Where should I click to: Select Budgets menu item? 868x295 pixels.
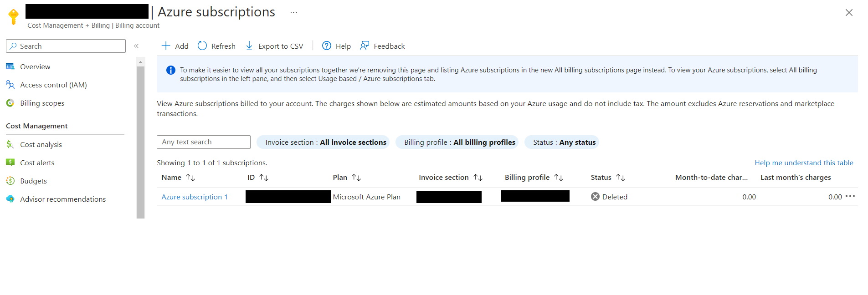click(34, 181)
